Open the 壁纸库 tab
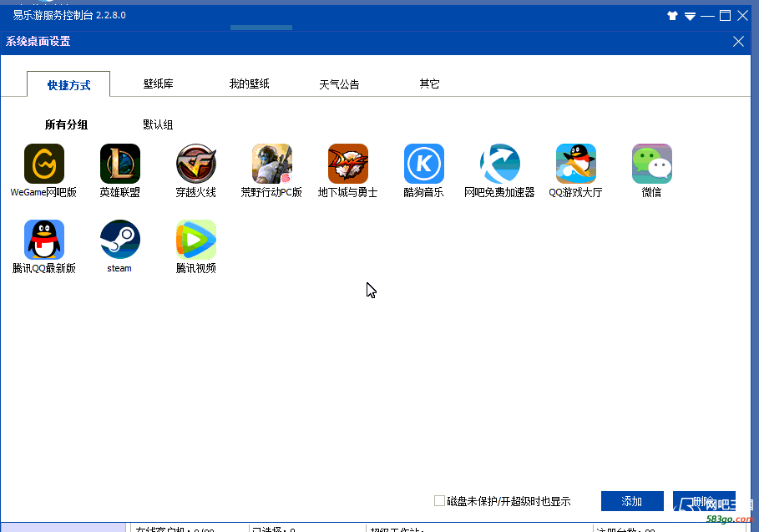The width and height of the screenshot is (759, 532). coord(159,84)
